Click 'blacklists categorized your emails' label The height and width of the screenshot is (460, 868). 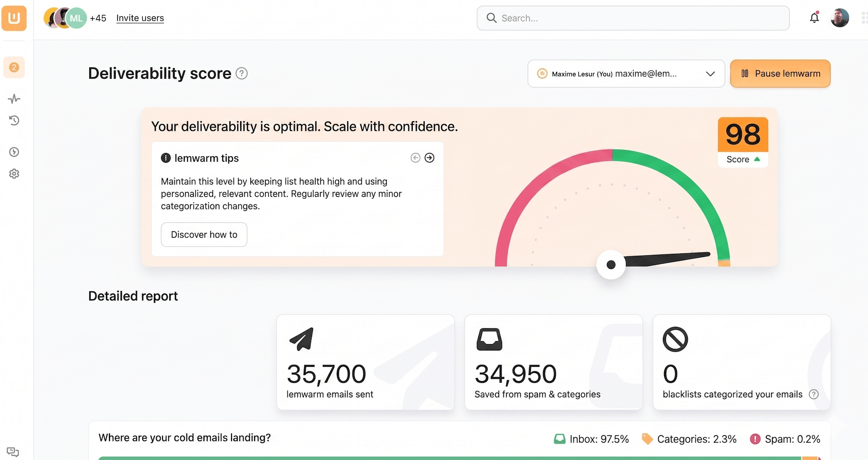732,394
